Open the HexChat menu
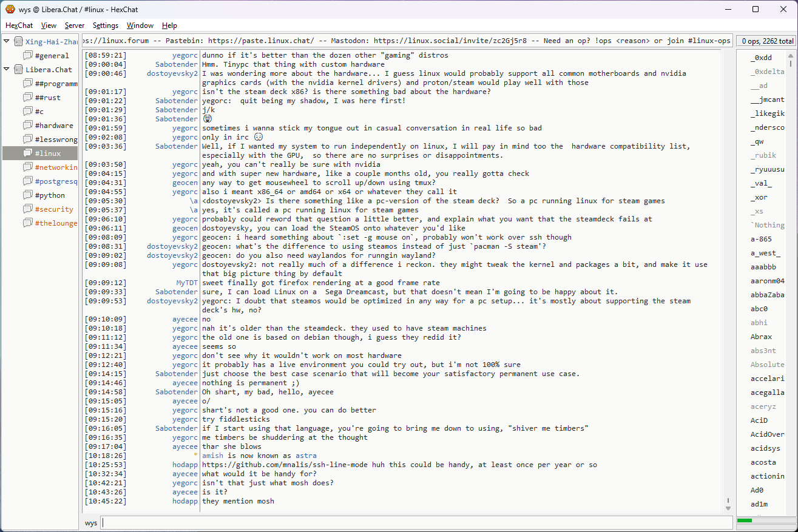 click(x=19, y=25)
